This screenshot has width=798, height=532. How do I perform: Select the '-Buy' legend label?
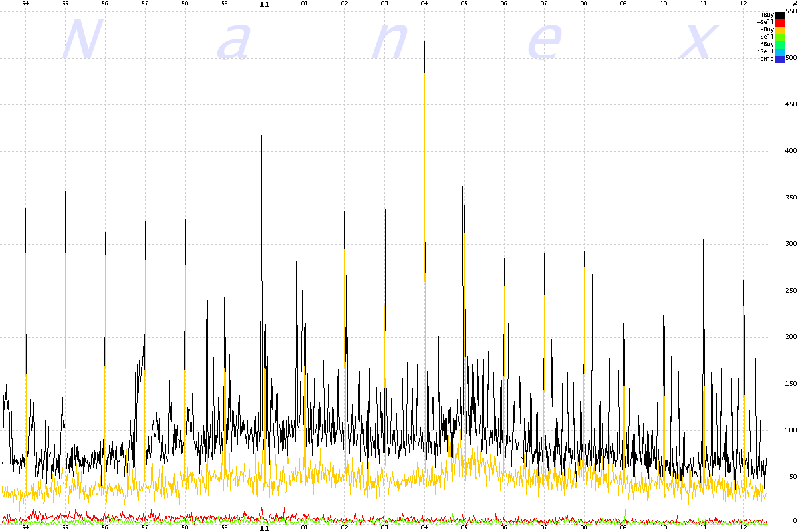767,29
